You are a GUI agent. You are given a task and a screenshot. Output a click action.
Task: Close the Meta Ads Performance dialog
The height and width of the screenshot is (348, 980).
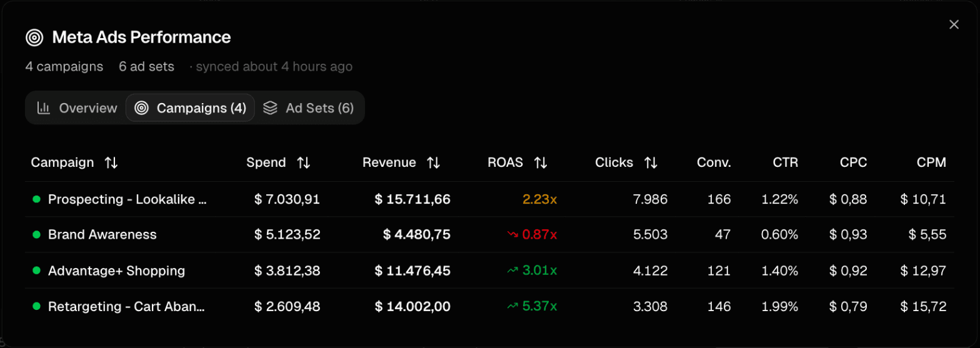[954, 24]
